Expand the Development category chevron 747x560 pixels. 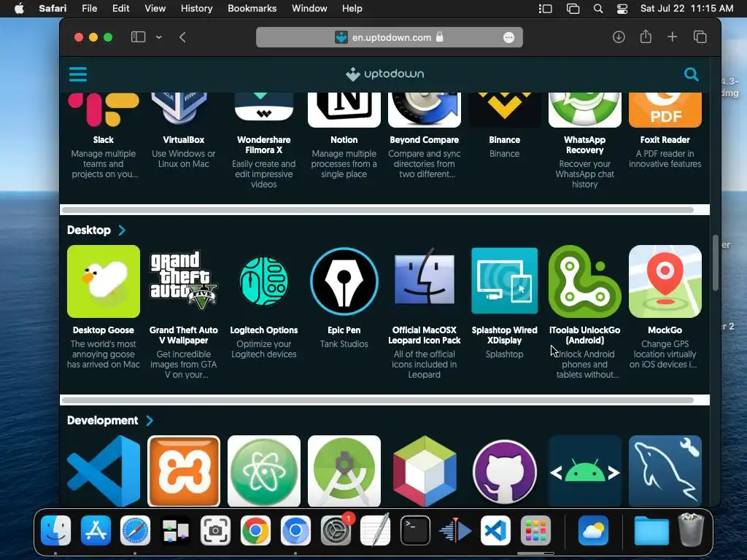click(150, 421)
